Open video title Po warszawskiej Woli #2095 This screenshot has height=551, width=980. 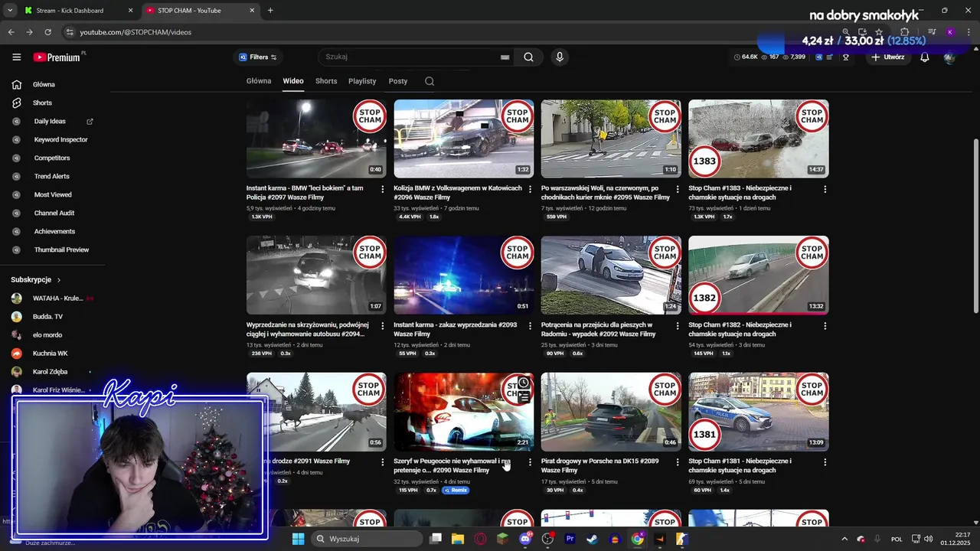pyautogui.click(x=605, y=193)
